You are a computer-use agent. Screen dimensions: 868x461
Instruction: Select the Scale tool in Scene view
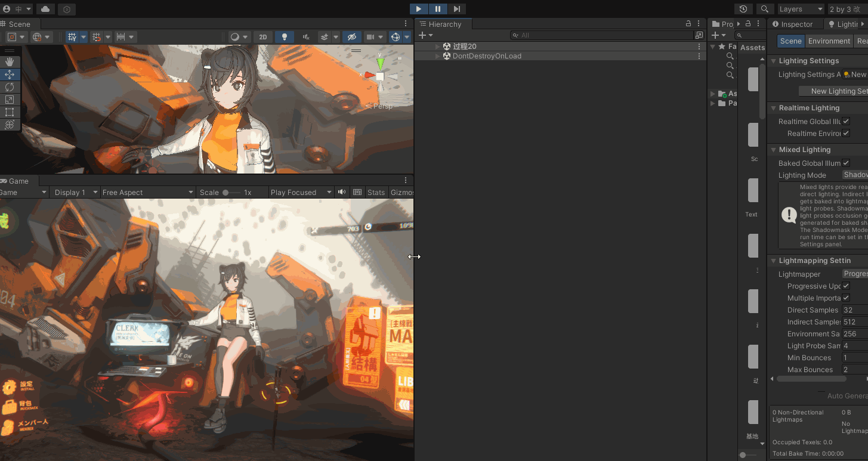[10, 100]
